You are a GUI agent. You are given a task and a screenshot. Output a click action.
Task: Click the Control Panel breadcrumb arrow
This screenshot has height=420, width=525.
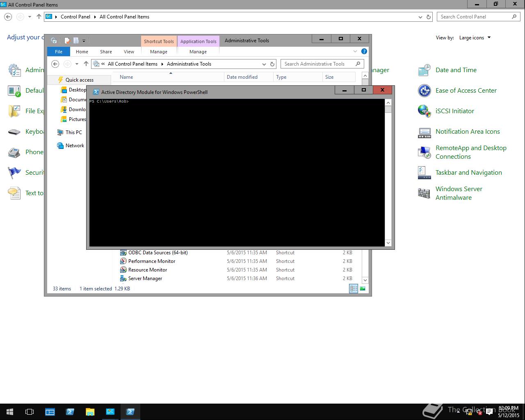pyautogui.click(x=95, y=17)
